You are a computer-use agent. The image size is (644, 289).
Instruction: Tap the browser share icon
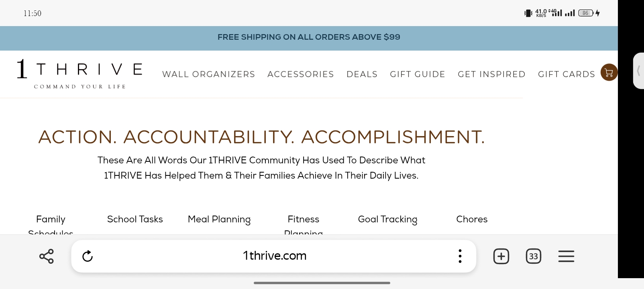tap(47, 256)
